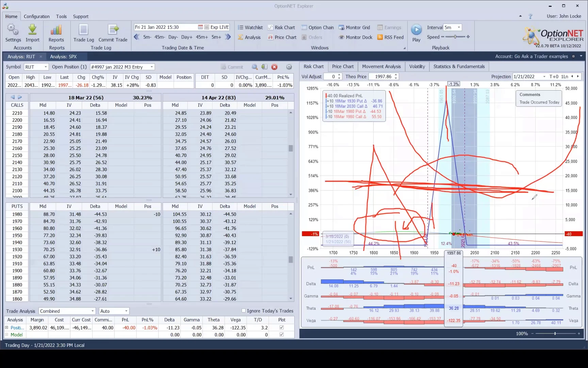Click the magnifier search icon next to Commit
Screen dimensions: 588x368
click(x=255, y=67)
